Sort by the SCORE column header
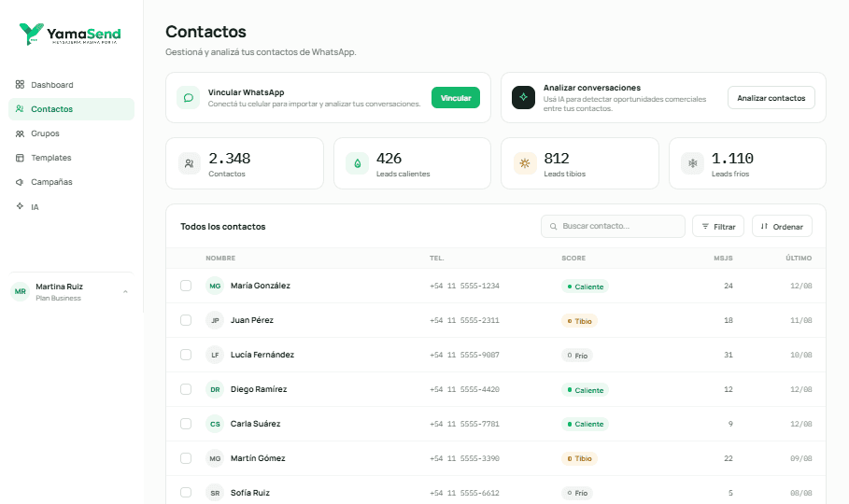This screenshot has width=849, height=504. click(x=573, y=259)
